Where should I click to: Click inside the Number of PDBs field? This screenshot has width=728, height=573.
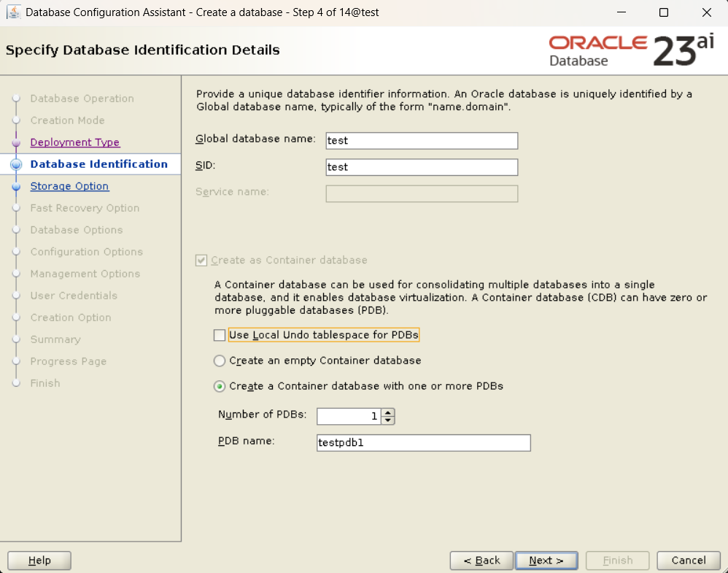(x=349, y=416)
